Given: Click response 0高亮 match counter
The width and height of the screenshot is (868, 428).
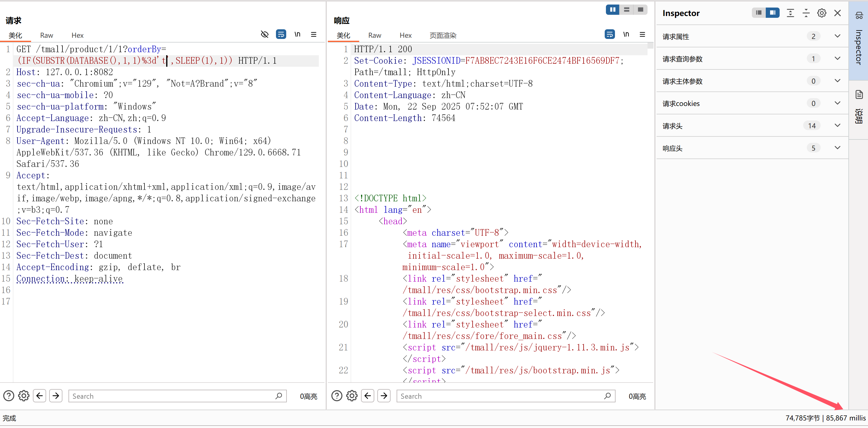Looking at the screenshot, I should tap(637, 396).
